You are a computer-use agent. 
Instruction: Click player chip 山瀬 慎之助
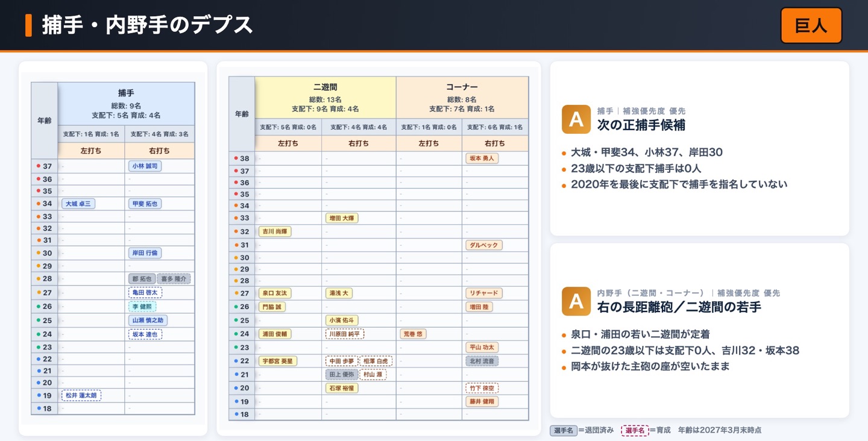(x=148, y=321)
